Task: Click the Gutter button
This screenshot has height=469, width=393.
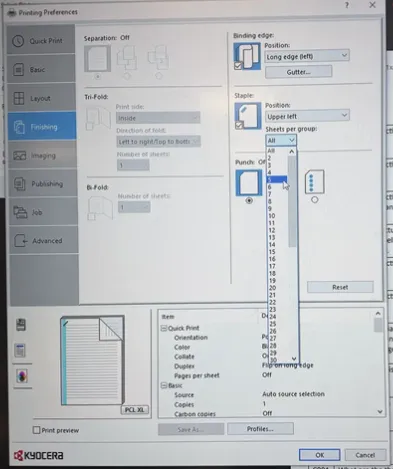Action: pyautogui.click(x=299, y=72)
